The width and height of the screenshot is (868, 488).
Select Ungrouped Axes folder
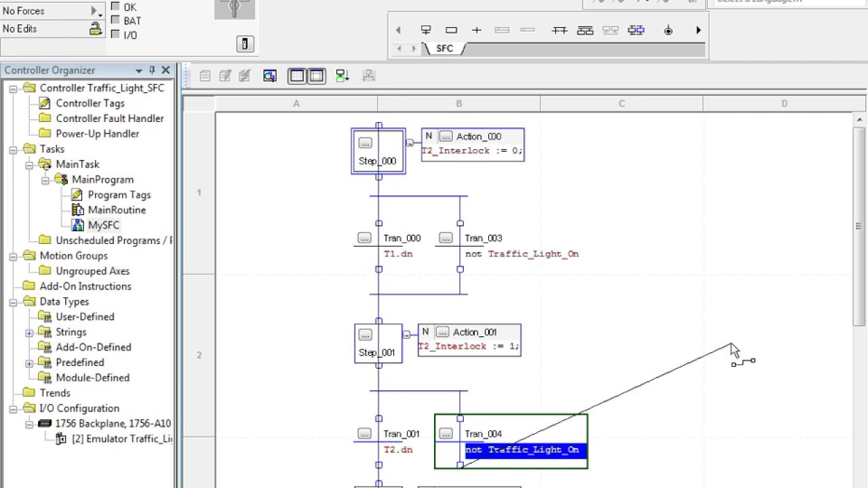(x=92, y=271)
